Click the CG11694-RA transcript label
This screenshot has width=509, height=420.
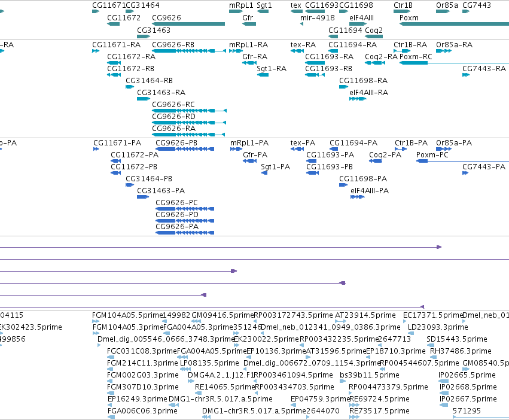(x=352, y=44)
